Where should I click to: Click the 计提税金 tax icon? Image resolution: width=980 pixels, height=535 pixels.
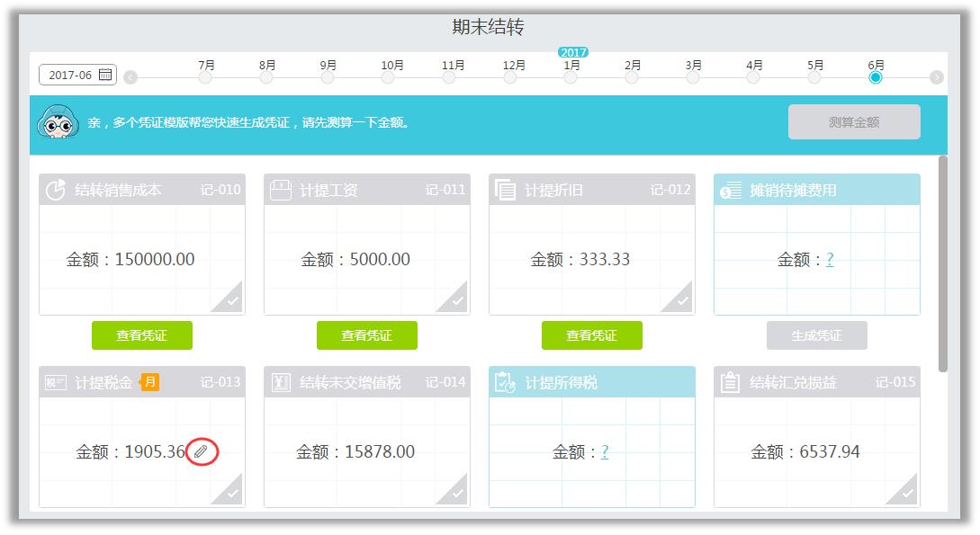pos(56,381)
